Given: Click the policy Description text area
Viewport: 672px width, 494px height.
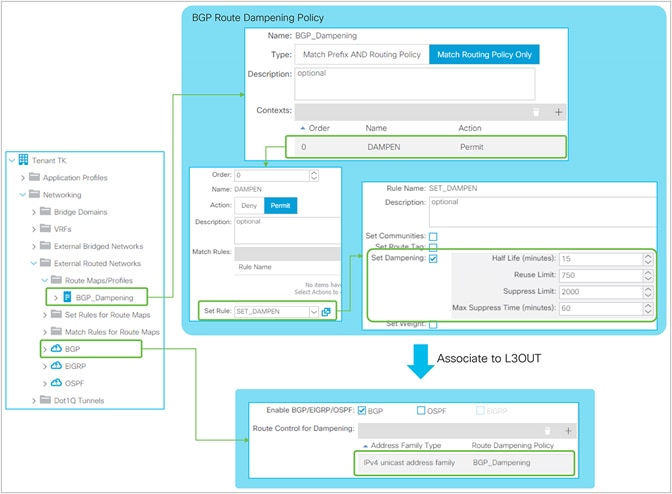Looking at the screenshot, I should (x=415, y=84).
